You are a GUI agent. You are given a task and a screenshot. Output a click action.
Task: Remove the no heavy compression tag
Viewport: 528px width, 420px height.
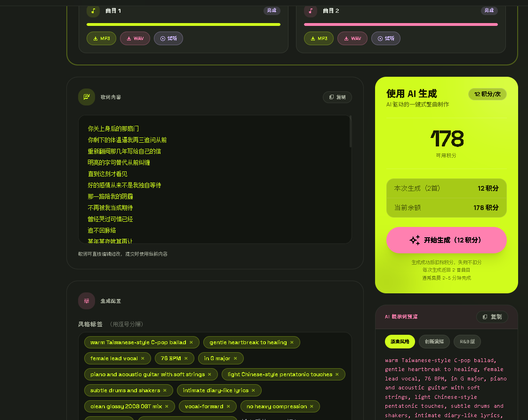pos(312,406)
